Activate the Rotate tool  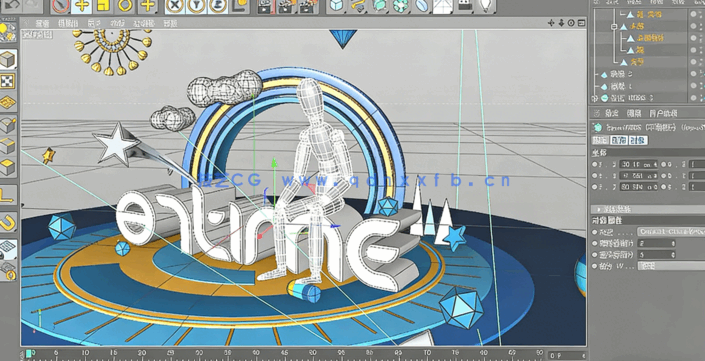click(125, 5)
